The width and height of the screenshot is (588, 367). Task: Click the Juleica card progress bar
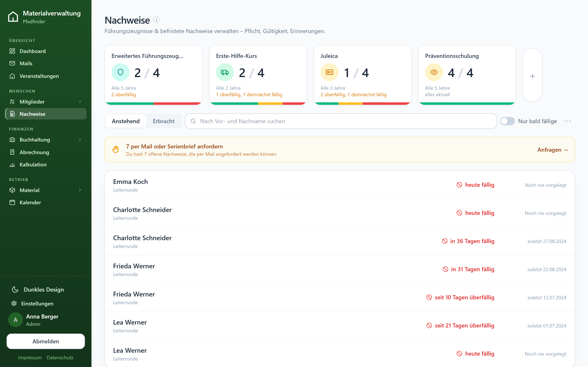363,104
